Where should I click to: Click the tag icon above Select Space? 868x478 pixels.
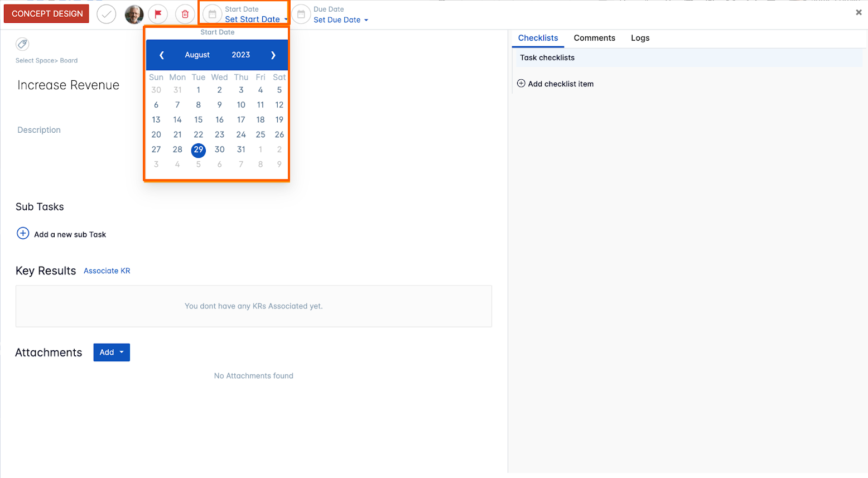tap(22, 45)
